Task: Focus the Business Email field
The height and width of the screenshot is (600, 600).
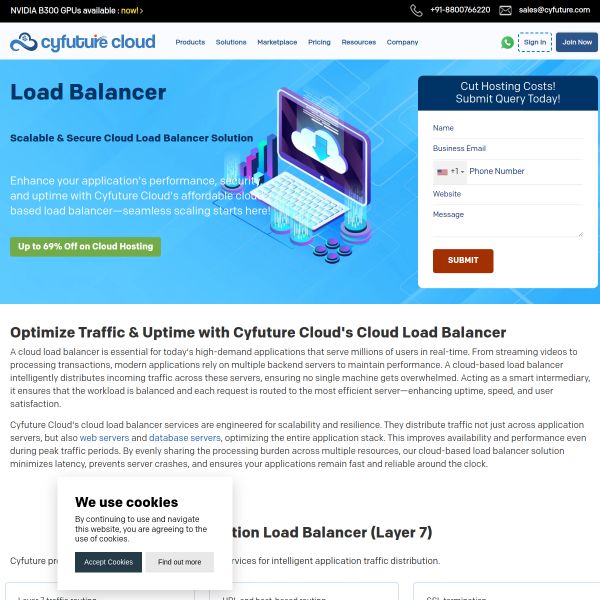Action: click(x=507, y=149)
